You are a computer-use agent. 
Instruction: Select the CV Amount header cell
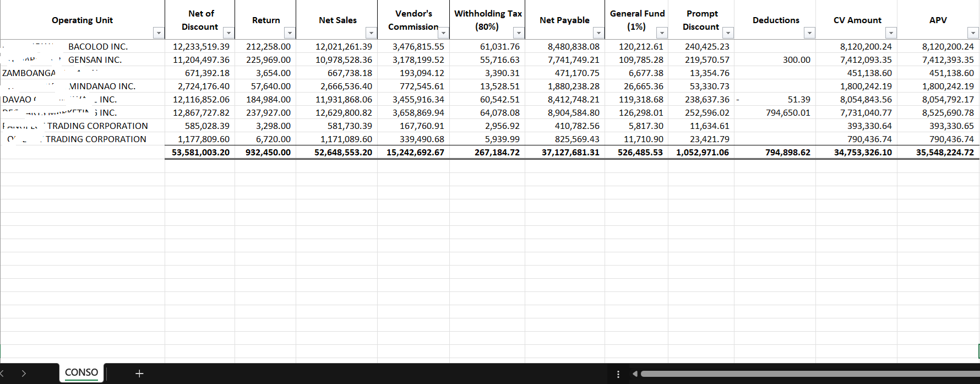(857, 20)
